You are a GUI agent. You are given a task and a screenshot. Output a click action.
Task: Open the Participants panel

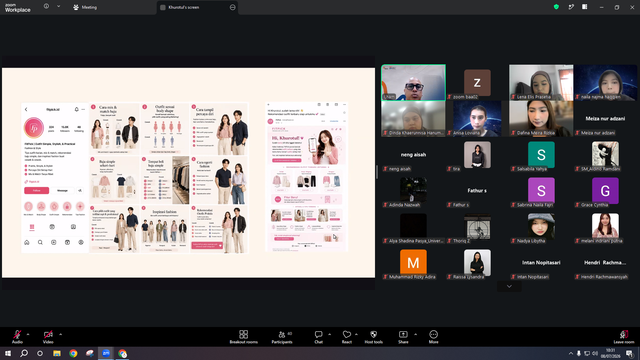pos(282,337)
